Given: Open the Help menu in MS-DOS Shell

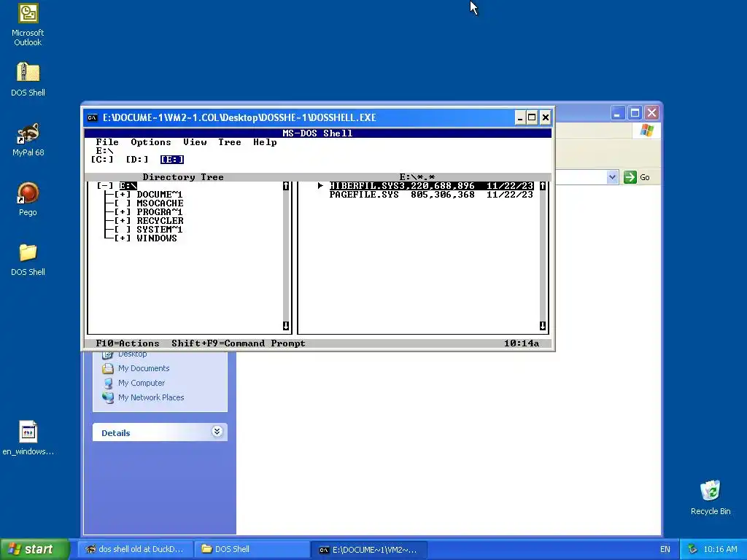Looking at the screenshot, I should click(x=265, y=142).
